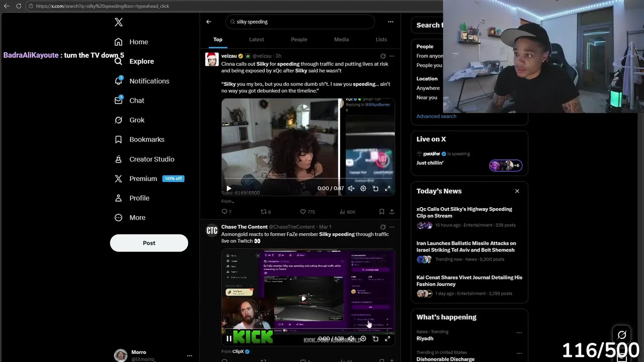Open the Chat envelope icon
The image size is (644, 362).
[119, 101]
